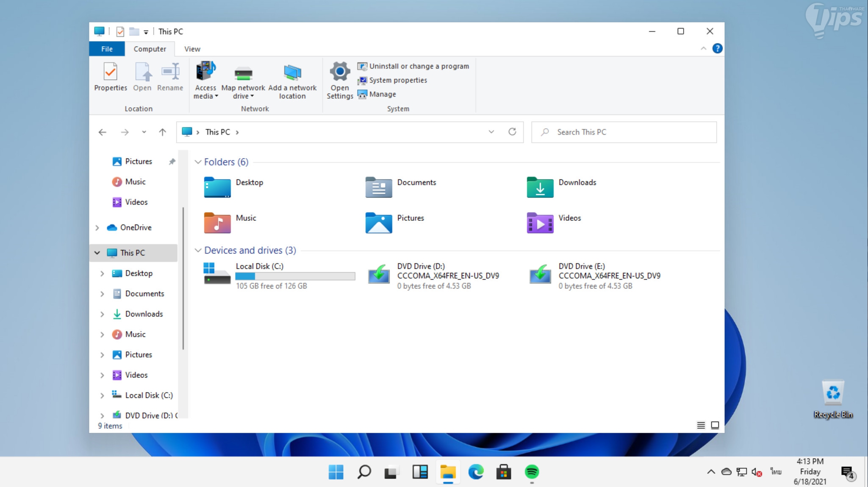Collapse the Folders (6) group
Image resolution: width=868 pixels, height=487 pixels.
(x=198, y=162)
